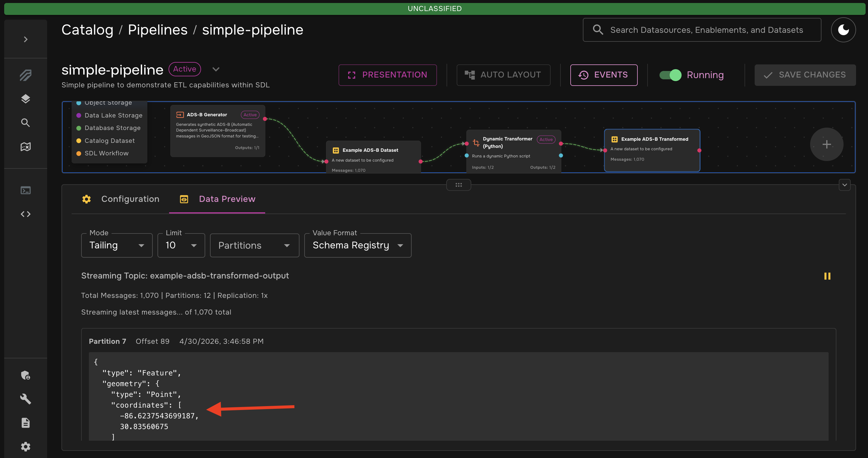Open PRESENTATION mode
Screen dimensions: 868x458
pyautogui.click(x=387, y=75)
